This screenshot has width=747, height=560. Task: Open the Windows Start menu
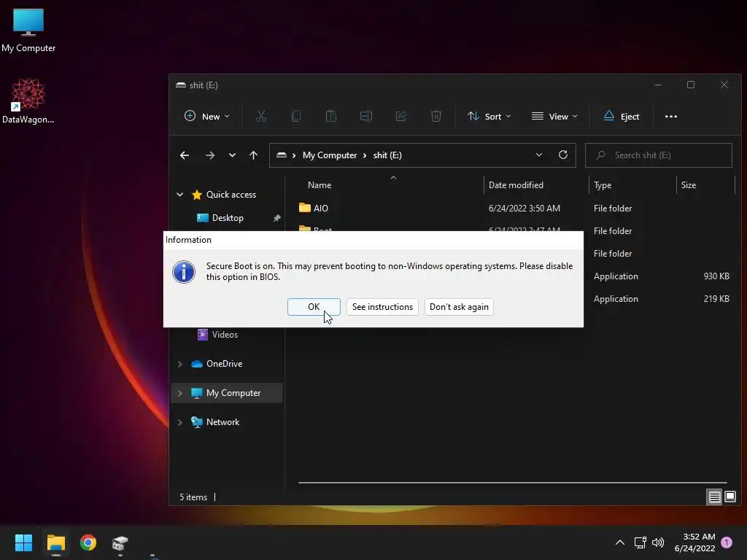[23, 542]
